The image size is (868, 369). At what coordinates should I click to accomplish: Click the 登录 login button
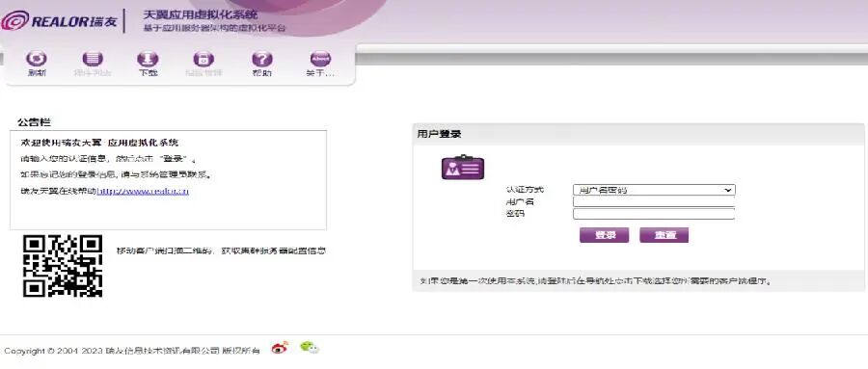click(604, 235)
